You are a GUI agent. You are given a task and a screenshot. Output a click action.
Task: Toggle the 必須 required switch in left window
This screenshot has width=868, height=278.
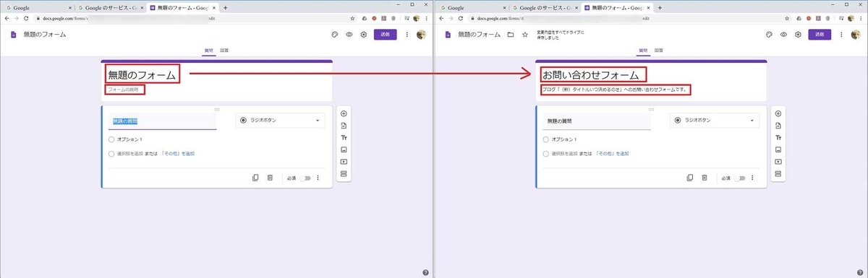(x=305, y=178)
